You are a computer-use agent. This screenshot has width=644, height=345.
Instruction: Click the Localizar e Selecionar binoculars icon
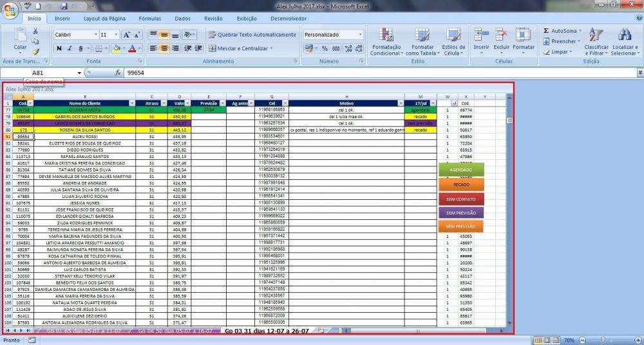(x=625, y=35)
